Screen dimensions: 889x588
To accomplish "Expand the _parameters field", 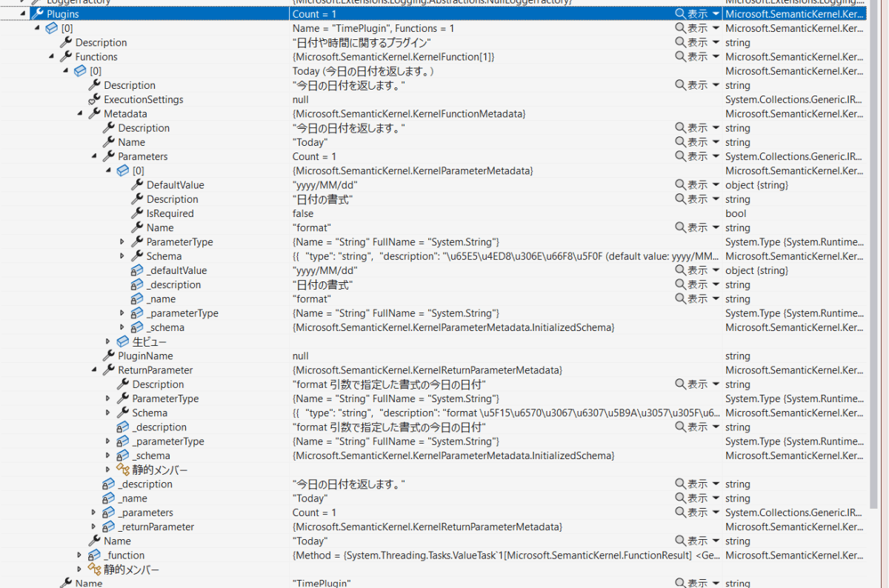I will 94,512.
